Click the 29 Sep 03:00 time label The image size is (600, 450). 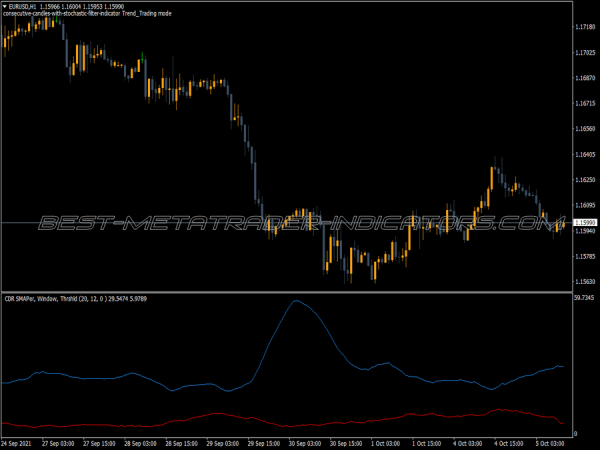point(222,443)
